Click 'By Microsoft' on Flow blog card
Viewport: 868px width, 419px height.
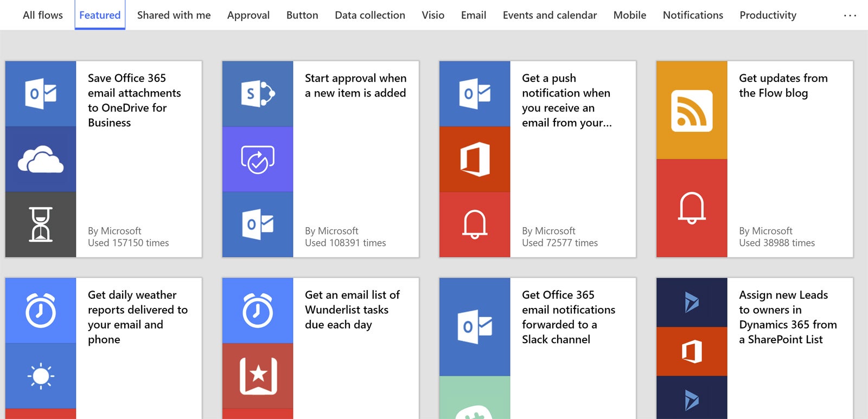(765, 231)
